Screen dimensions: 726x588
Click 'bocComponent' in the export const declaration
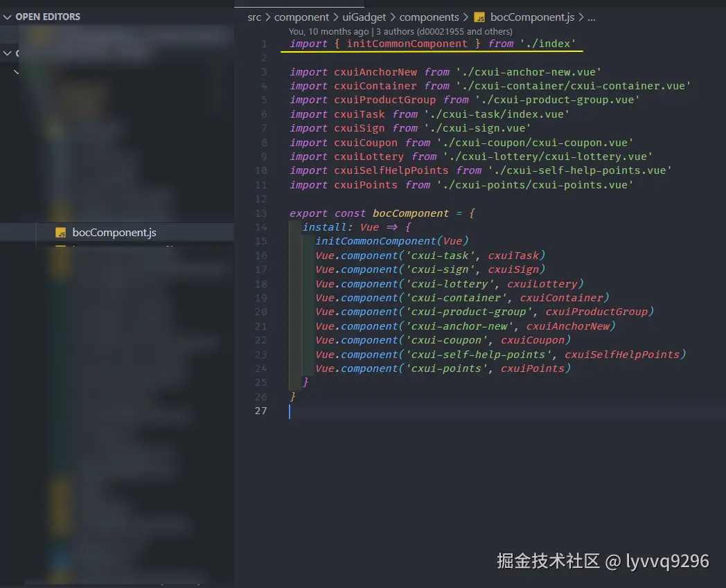pyautogui.click(x=411, y=213)
